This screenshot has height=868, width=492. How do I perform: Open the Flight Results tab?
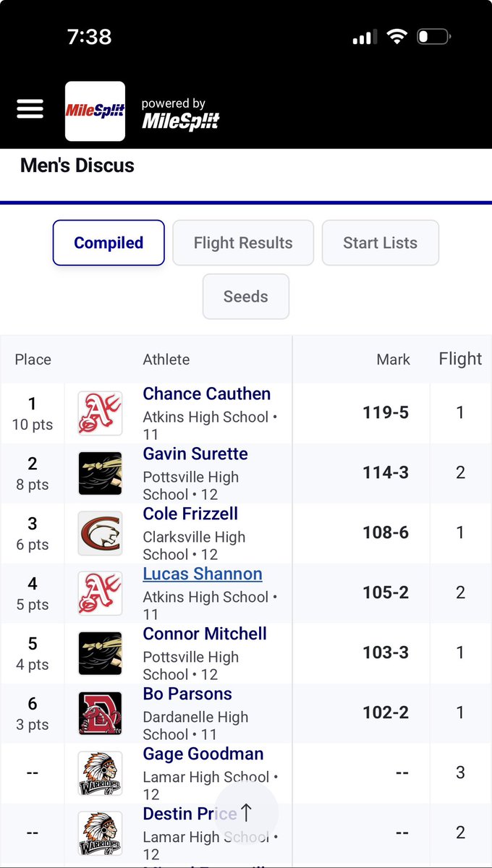tap(243, 243)
